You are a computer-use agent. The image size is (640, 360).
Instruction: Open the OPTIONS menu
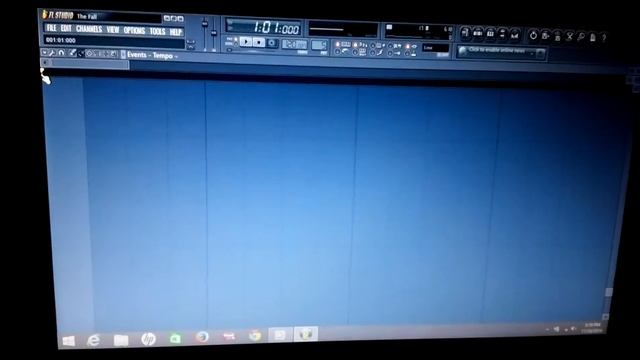tap(134, 31)
